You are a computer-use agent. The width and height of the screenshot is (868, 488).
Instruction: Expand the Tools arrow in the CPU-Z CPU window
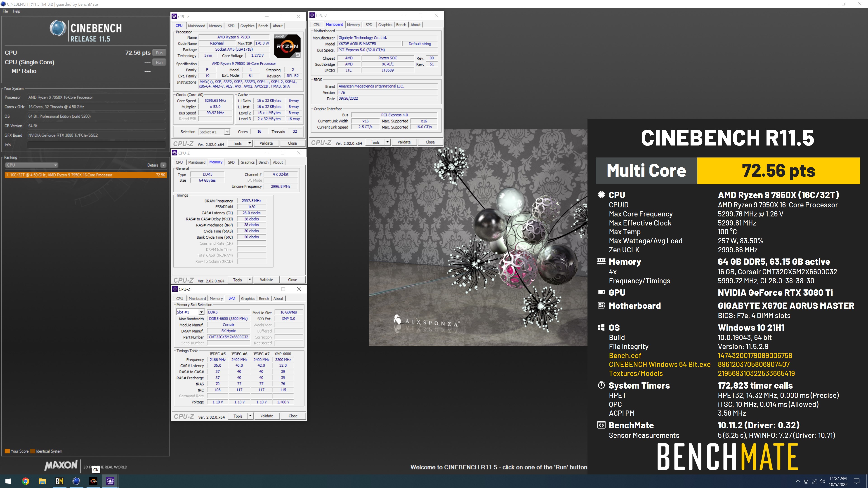click(250, 143)
